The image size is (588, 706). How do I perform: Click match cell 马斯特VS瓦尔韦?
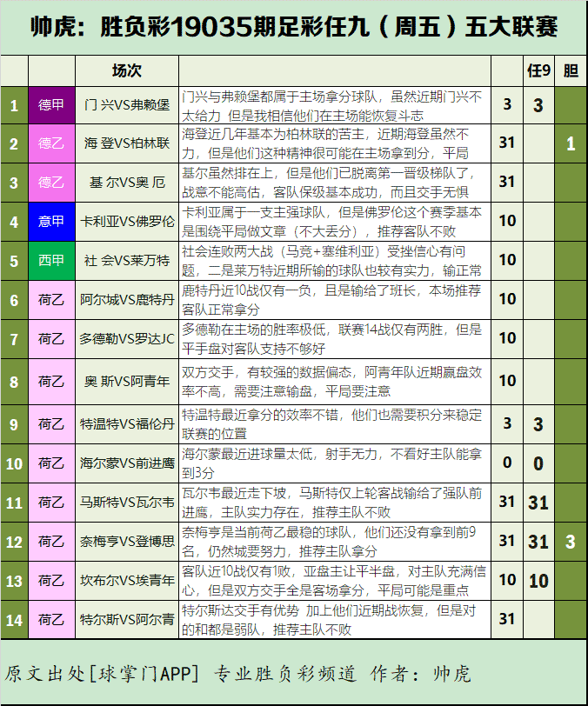(127, 503)
